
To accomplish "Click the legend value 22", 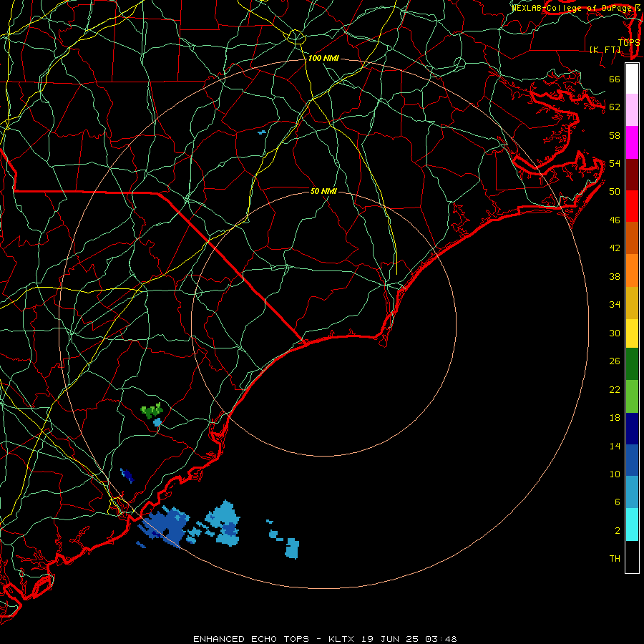I will 615,389.
